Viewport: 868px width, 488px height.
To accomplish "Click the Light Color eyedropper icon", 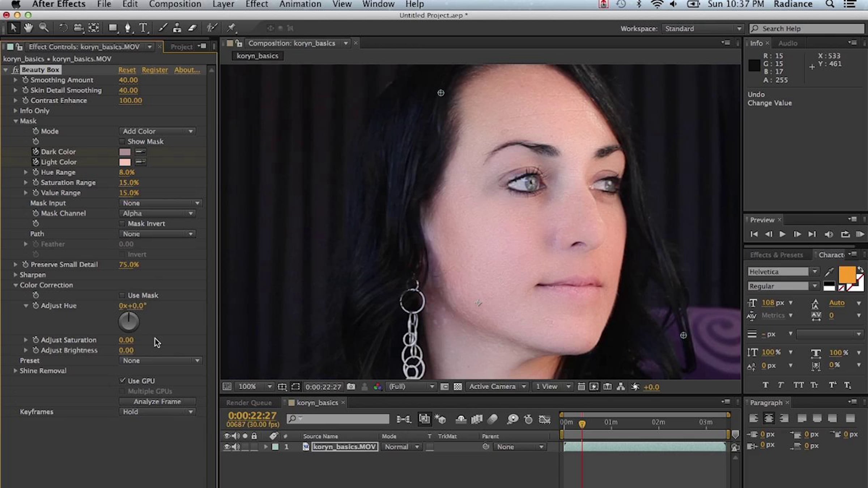I will pos(140,162).
